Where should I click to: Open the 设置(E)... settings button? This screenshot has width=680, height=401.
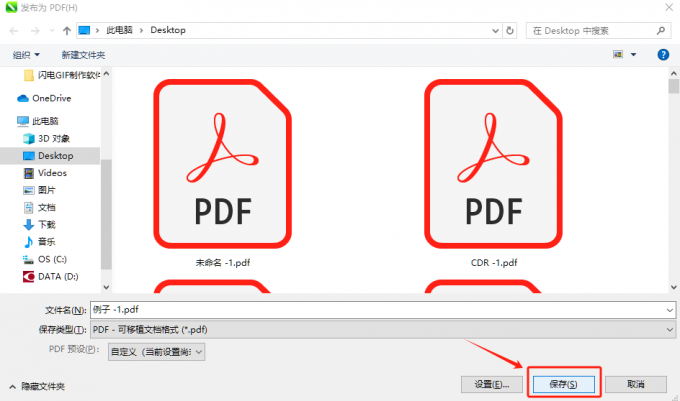tap(492, 385)
